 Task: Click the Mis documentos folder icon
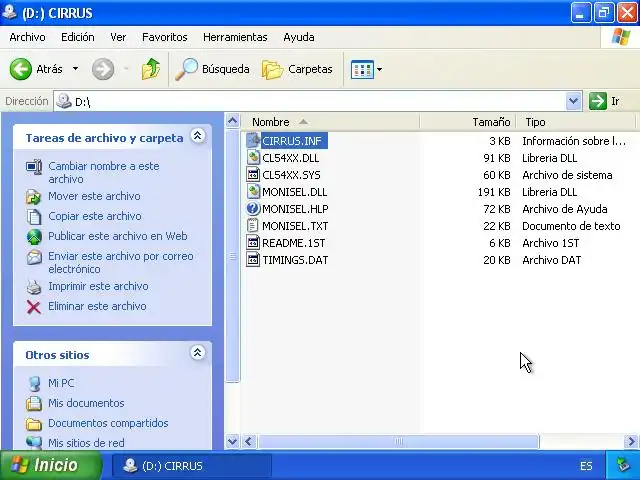tap(34, 403)
